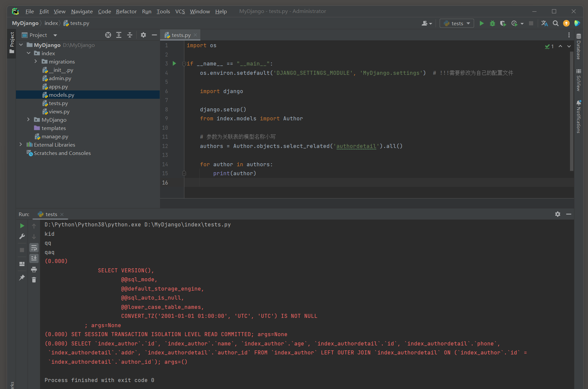Open the tests run configuration dropdown
The width and height of the screenshot is (588, 389).
[457, 23]
